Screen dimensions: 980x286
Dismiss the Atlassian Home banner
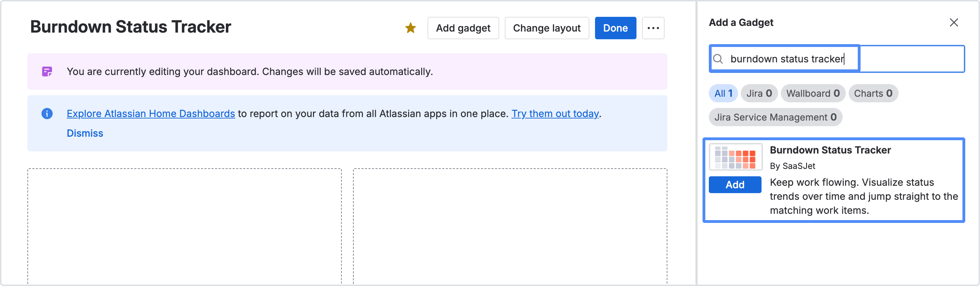point(85,133)
